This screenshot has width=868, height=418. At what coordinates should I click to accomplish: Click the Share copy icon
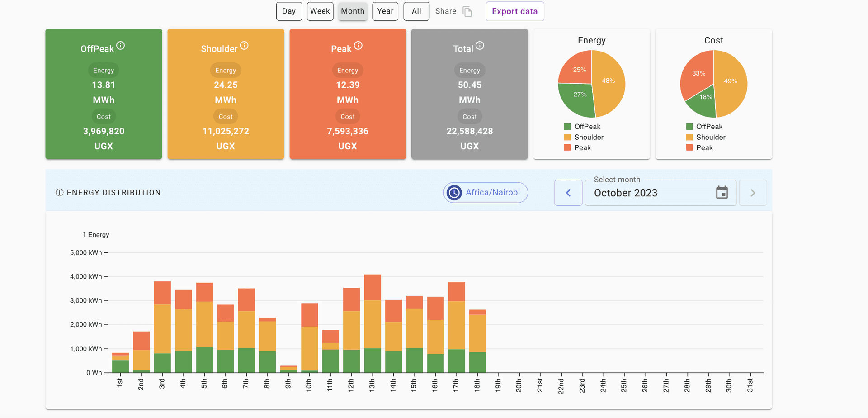pos(467,11)
